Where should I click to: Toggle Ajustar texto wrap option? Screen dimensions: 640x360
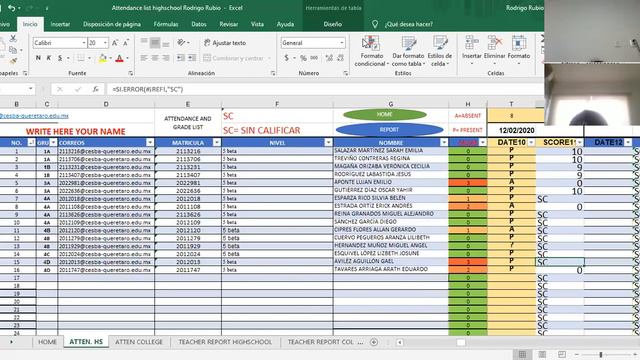[225, 42]
